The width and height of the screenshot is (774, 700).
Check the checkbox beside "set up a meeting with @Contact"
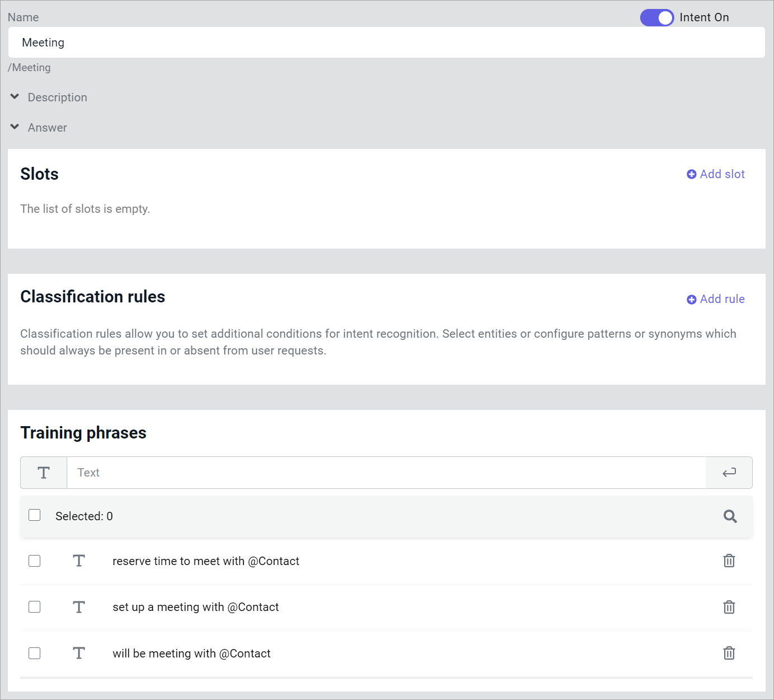click(x=34, y=607)
